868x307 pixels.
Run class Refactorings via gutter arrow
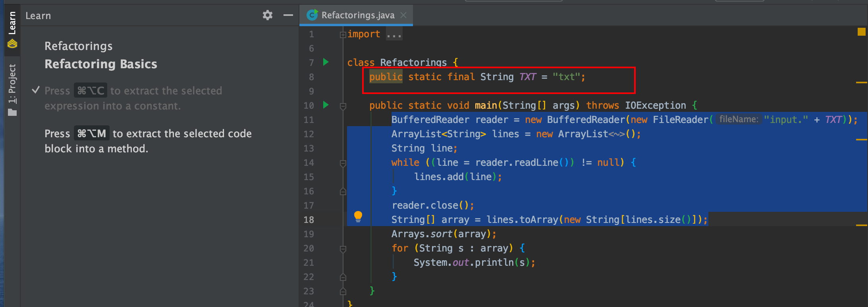326,62
